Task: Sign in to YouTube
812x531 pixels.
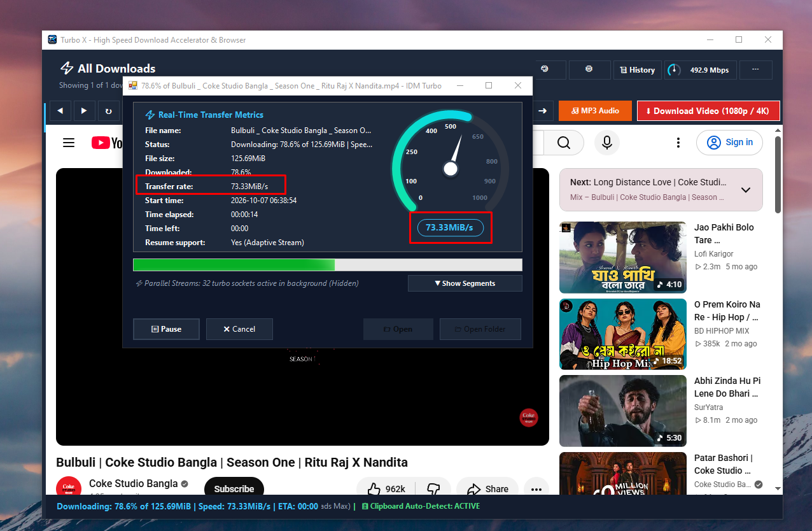Action: pos(730,143)
